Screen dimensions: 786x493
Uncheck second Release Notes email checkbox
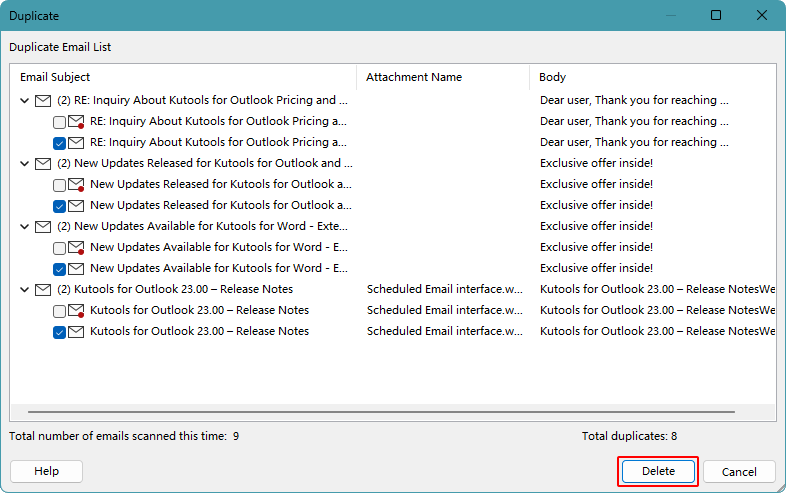coord(59,332)
